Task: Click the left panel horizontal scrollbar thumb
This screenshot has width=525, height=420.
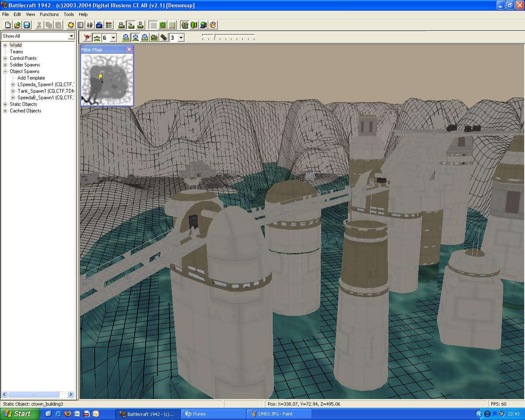Action: coord(34,395)
